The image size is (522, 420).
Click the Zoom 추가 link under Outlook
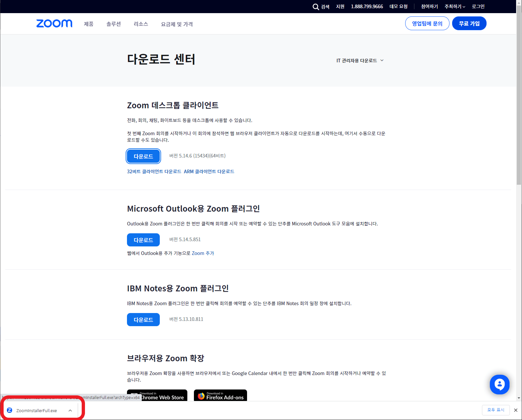coord(203,253)
